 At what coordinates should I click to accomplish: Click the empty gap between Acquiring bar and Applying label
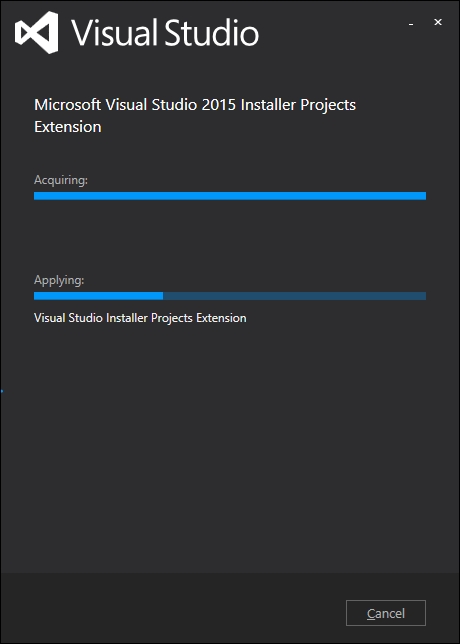[x=230, y=236]
